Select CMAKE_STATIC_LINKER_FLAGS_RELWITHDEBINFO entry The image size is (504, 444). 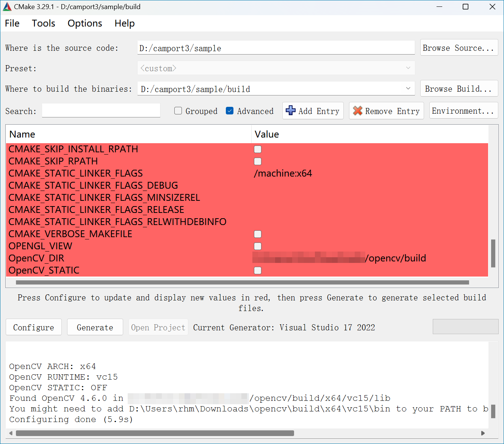[117, 222]
